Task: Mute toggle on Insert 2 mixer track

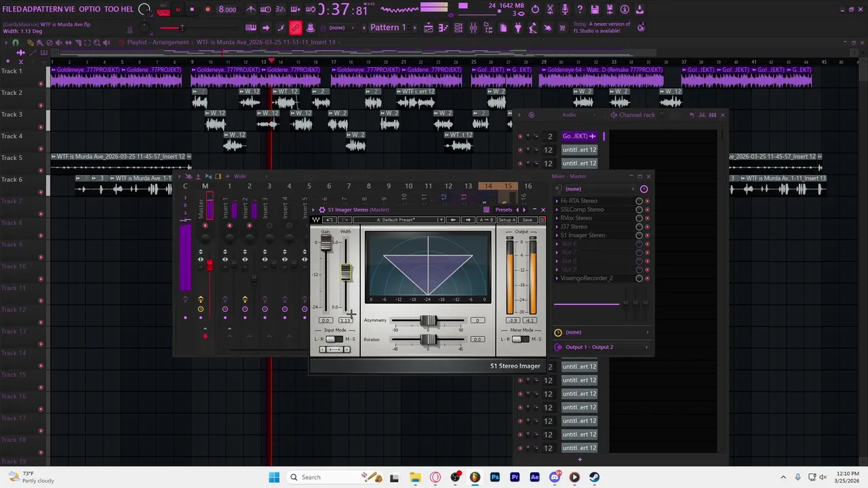Action: click(x=249, y=226)
